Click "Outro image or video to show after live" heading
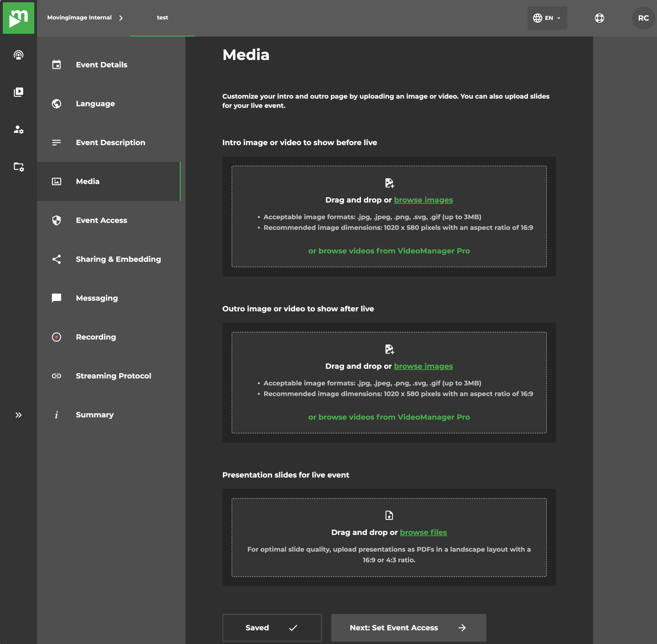Screen dimensions: 657x644 [x=298, y=309]
